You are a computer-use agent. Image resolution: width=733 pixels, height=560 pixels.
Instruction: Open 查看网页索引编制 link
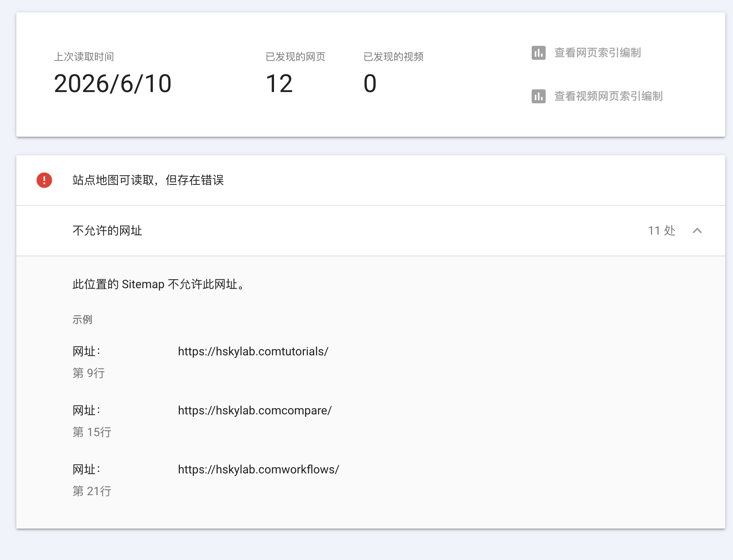(x=597, y=53)
